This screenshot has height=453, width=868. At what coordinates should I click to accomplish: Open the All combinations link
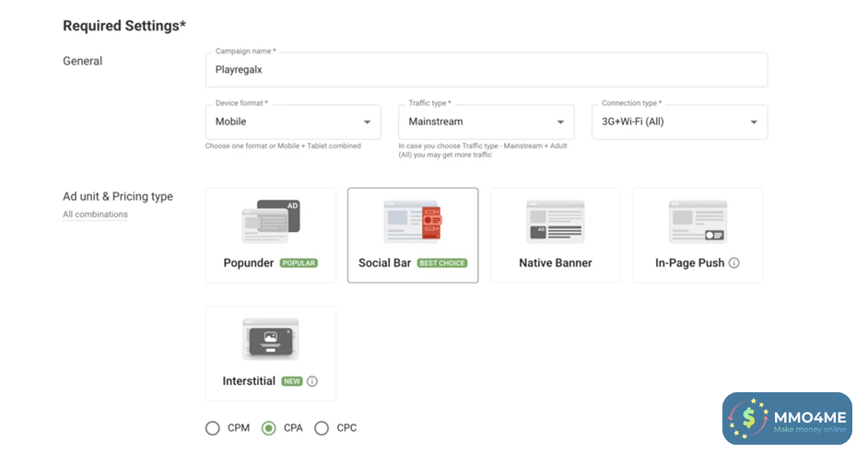(x=95, y=215)
